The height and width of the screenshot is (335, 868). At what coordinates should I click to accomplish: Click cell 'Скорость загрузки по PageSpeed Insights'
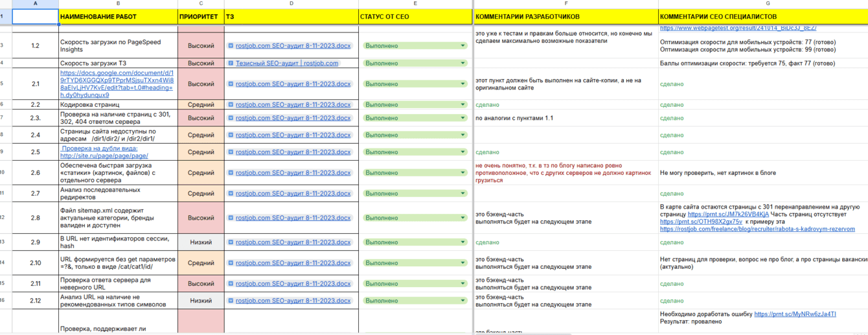coord(118,46)
